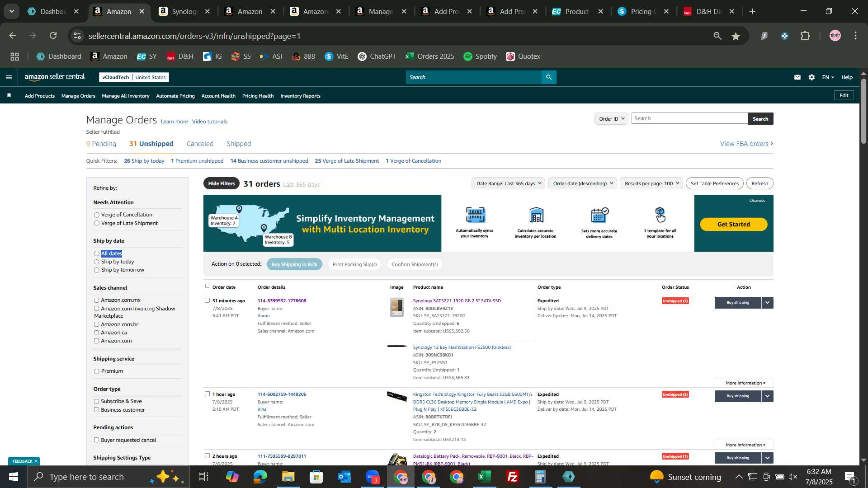
Task: Launch FileZilla from the taskbar
Action: pyautogui.click(x=513, y=477)
